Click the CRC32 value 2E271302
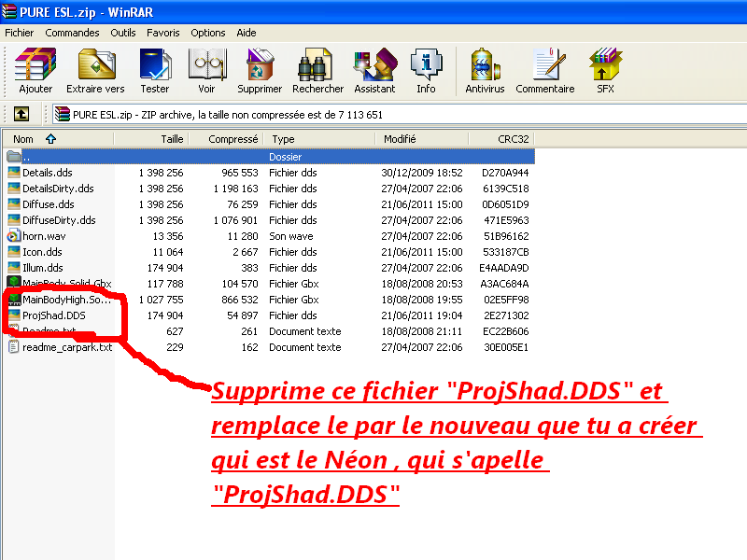Viewport: 747px width, 560px height. click(x=506, y=315)
